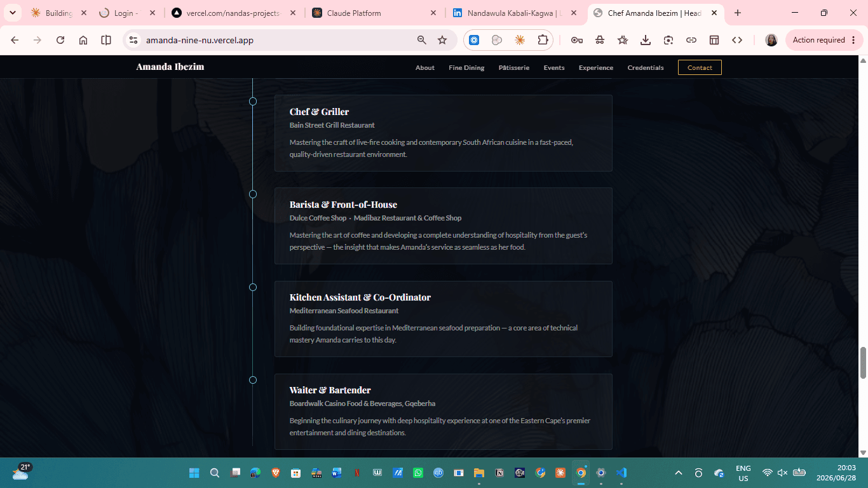Go to the Experience section
Screen dimensions: 868x488
click(596, 67)
